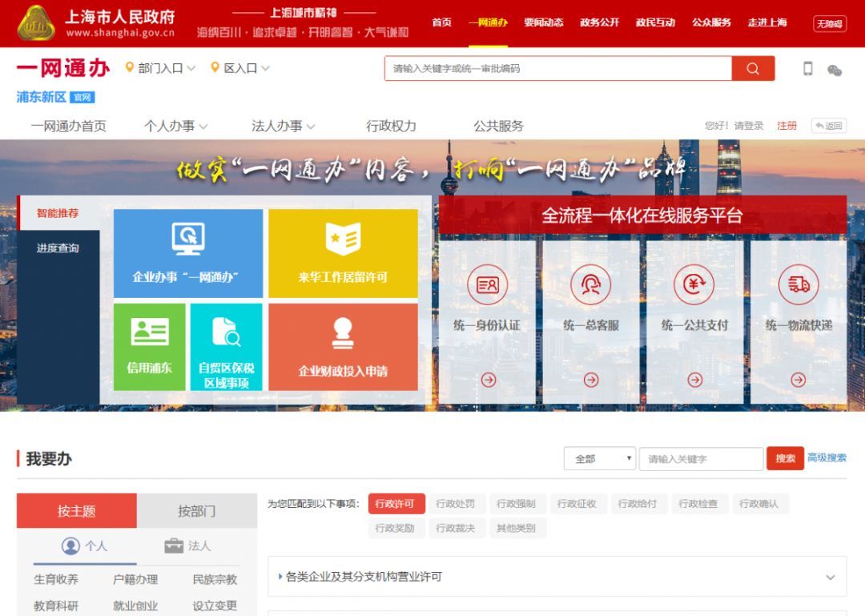Expand the 部门入口 dropdown
Viewport: 865px width, 616px height.
point(191,68)
